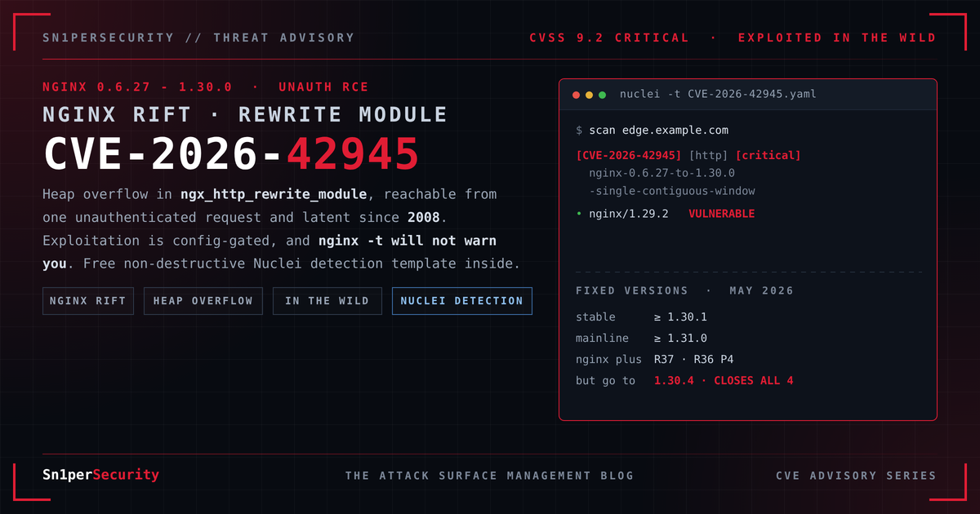Screen dimensions: 980x514
Task: Click 'NGINX RIFT · REWRITE MODULE' heading
Action: (x=245, y=114)
